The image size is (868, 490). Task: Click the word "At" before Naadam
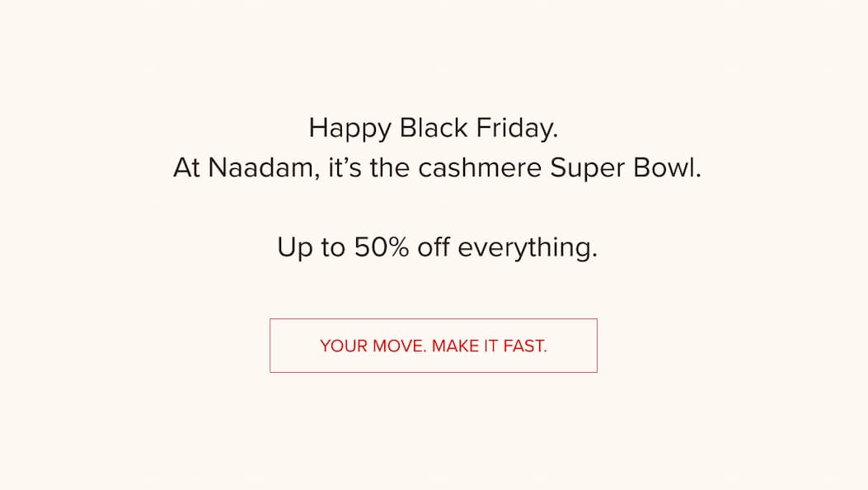click(187, 168)
